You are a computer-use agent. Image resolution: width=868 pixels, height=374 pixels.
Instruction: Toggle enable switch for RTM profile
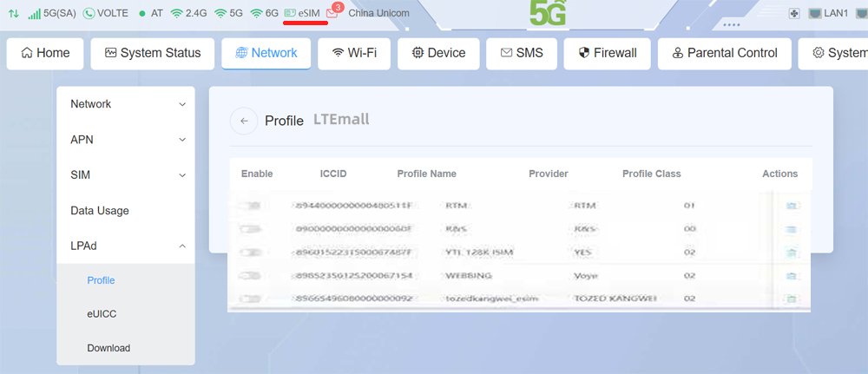coord(251,206)
